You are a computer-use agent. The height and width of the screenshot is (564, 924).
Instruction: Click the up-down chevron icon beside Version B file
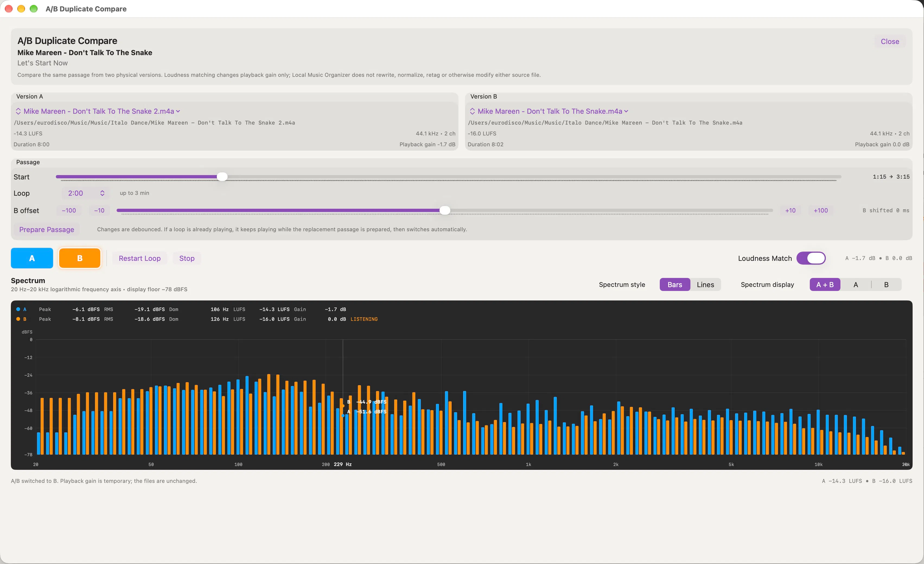(472, 111)
